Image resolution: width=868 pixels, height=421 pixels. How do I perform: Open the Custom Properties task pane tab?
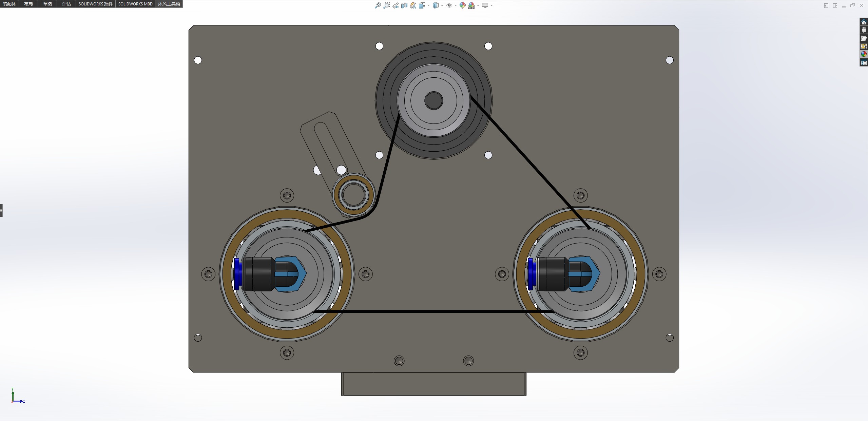864,62
